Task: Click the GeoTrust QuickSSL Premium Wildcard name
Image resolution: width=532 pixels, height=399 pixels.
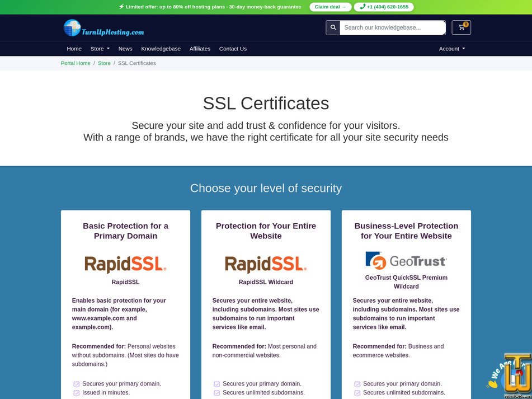Action: tap(406, 282)
